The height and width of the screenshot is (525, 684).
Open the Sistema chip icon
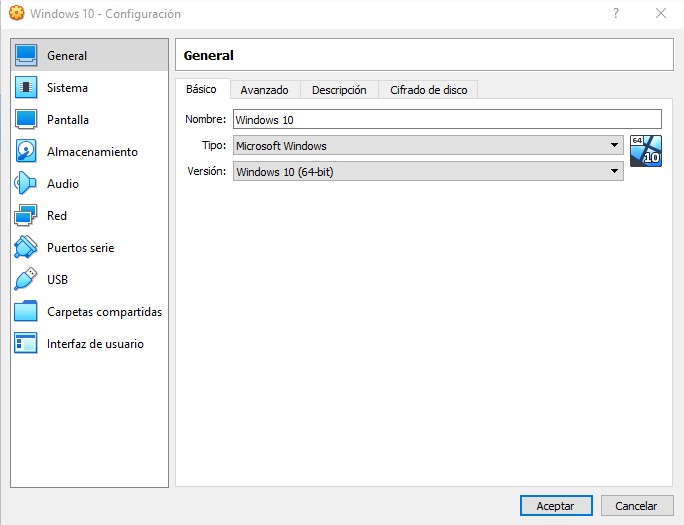[26, 87]
